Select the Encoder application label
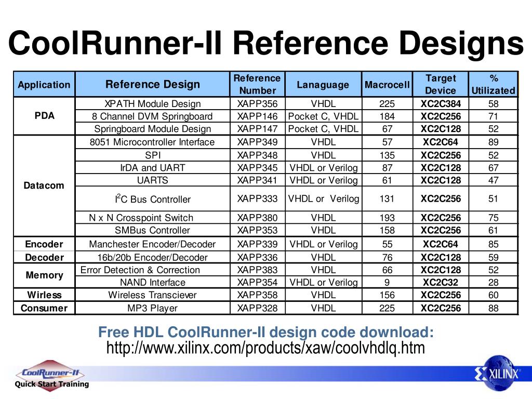Screen dimensions: 532x399 [x=44, y=244]
